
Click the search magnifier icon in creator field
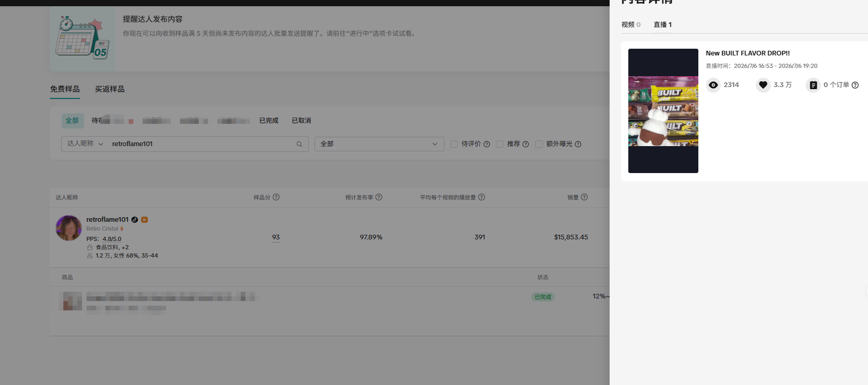pos(299,144)
